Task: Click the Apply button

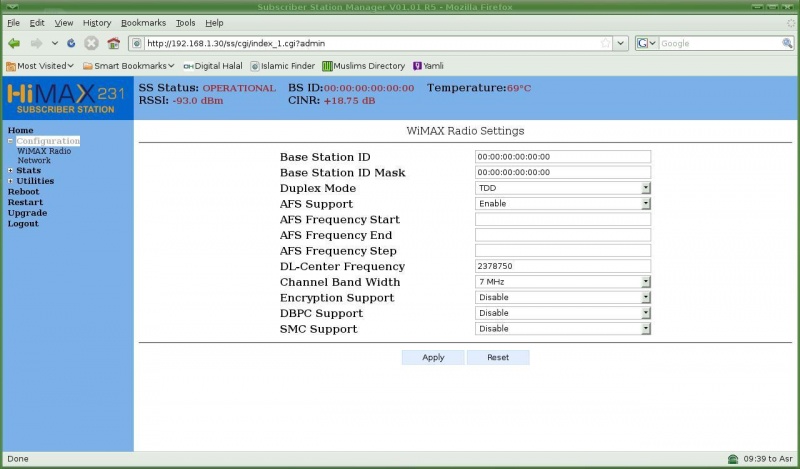Action: 433,357
